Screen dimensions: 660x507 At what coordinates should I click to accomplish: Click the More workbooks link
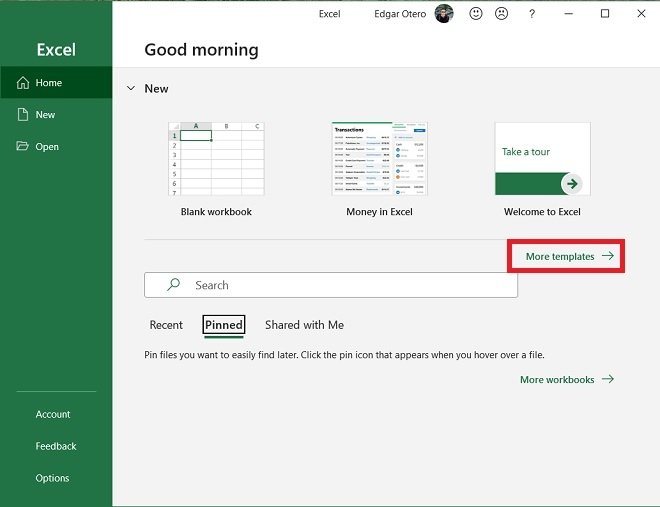tap(567, 380)
